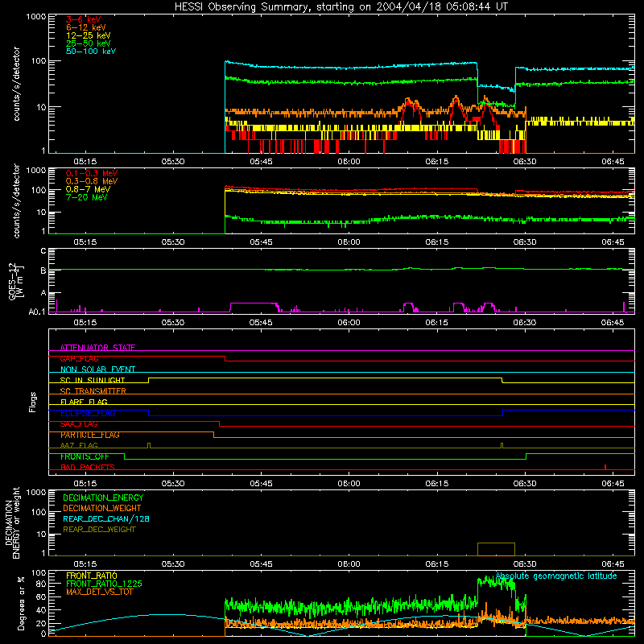Click the FRONT_RATIO_1225 legend label
Screen dimensions: 644x644
tap(104, 584)
